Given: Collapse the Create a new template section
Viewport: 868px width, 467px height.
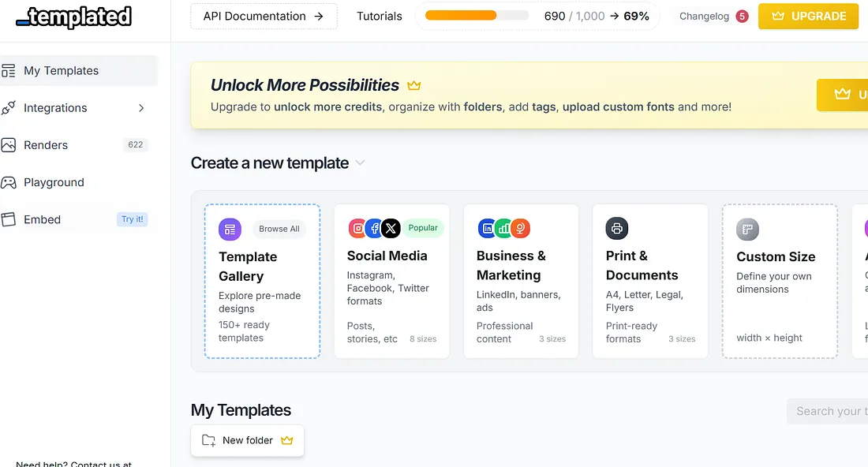Looking at the screenshot, I should (x=361, y=163).
